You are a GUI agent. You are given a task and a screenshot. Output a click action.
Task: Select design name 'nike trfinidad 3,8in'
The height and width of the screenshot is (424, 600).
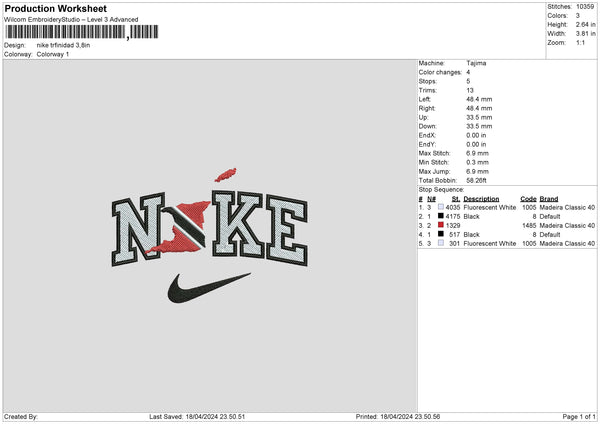(63, 45)
